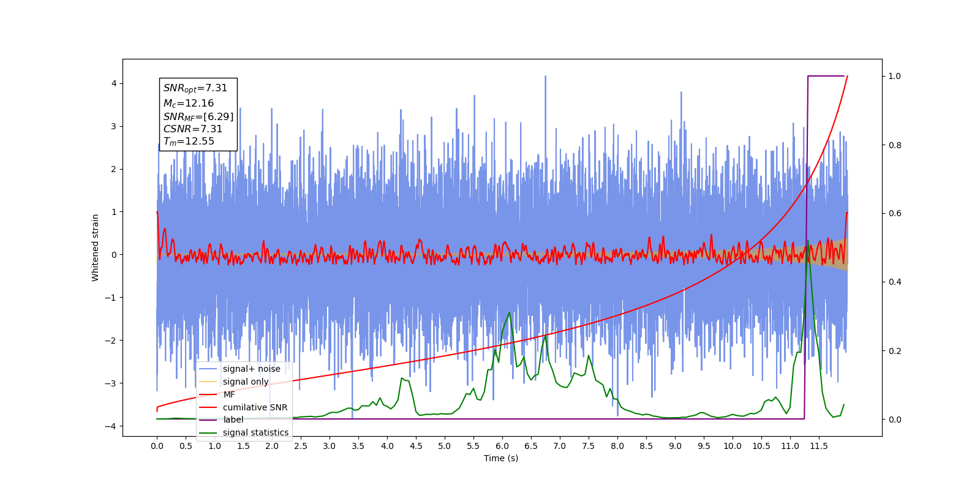
Task: Click the 0.4 right y-axis tick label
Action: click(895, 282)
